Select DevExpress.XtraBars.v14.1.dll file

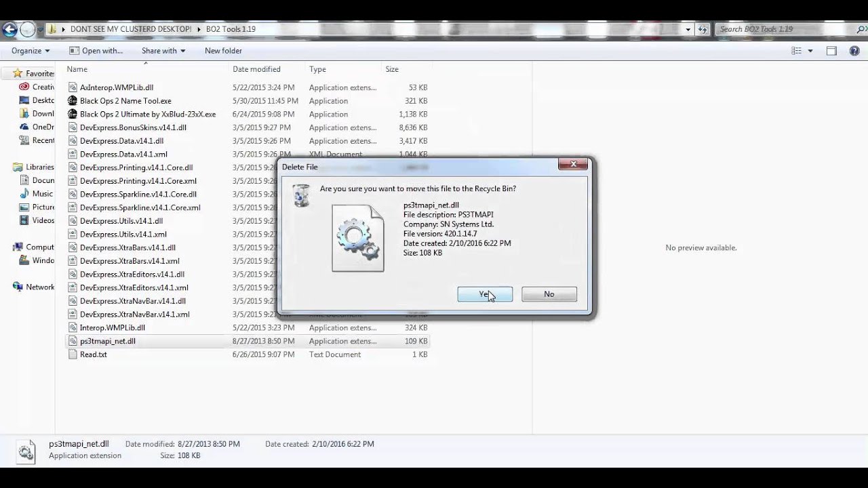point(127,248)
